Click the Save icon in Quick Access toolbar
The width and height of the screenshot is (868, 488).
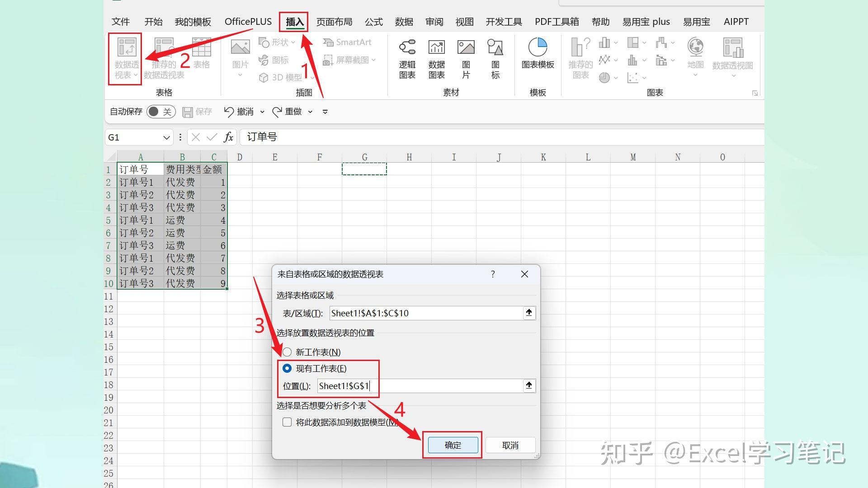187,111
